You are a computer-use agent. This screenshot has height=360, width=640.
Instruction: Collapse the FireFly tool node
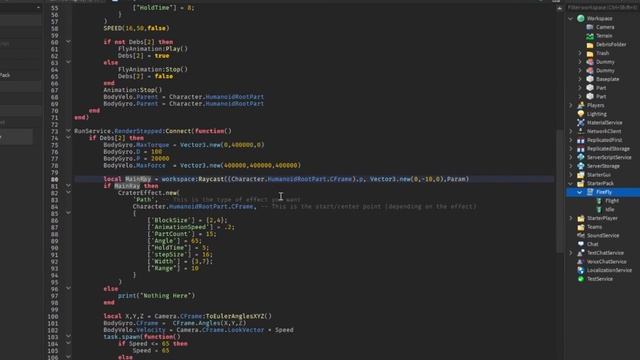[x=580, y=192]
